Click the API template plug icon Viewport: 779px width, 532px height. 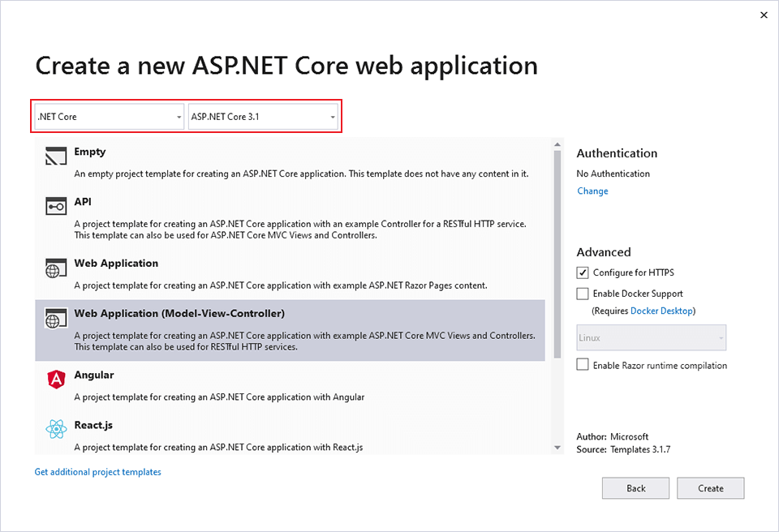[56, 207]
